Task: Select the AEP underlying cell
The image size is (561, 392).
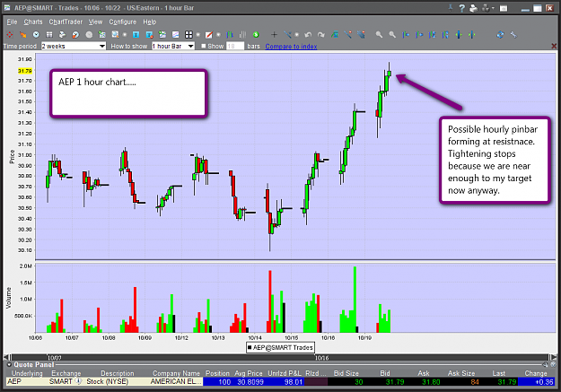Action: [28, 381]
